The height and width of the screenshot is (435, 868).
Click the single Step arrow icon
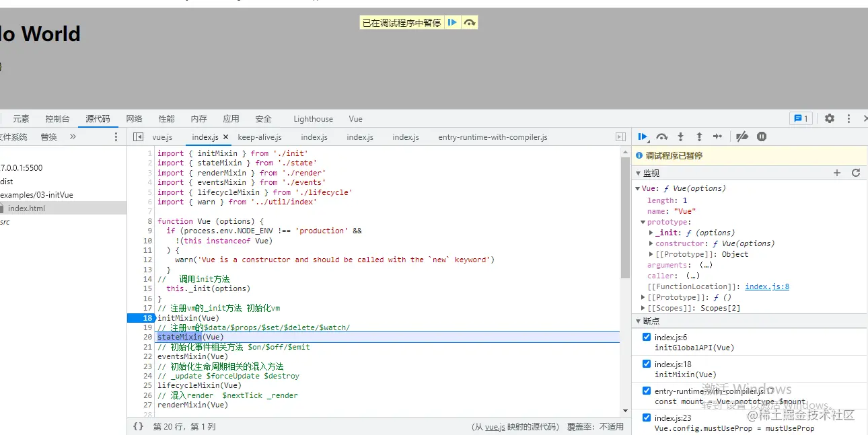(x=718, y=136)
